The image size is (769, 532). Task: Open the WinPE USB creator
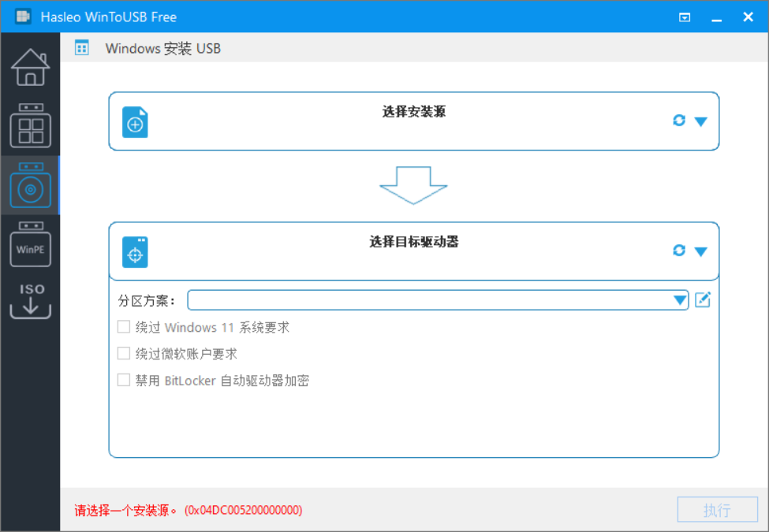(x=31, y=244)
